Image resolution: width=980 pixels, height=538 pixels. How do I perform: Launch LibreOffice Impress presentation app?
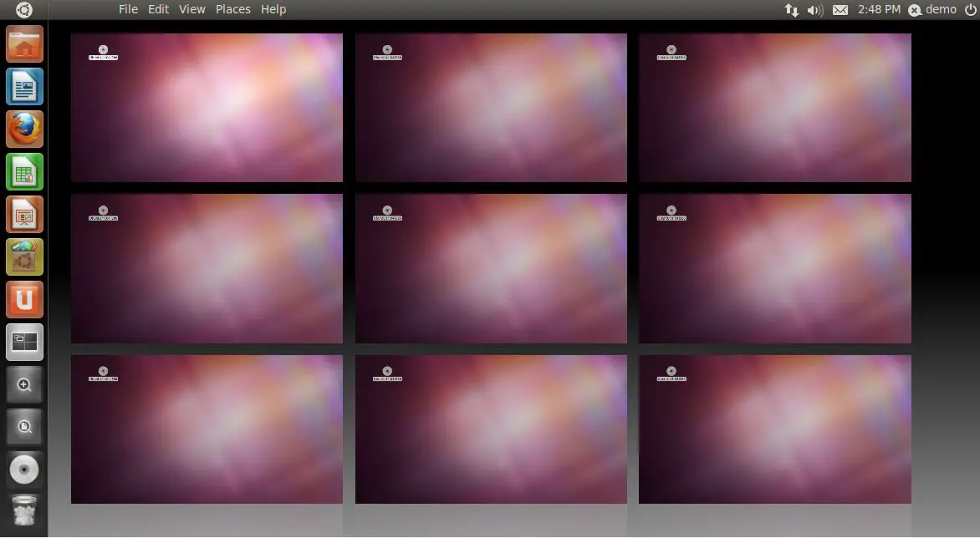pyautogui.click(x=24, y=215)
